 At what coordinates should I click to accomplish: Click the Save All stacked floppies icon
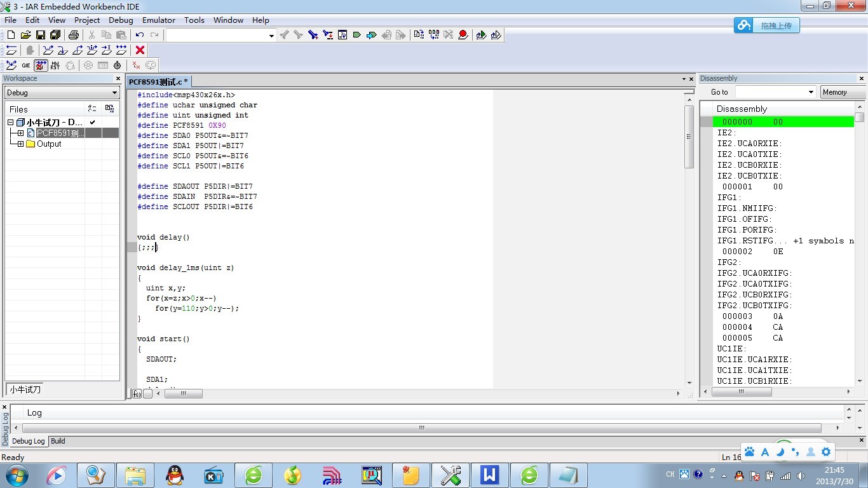click(55, 35)
